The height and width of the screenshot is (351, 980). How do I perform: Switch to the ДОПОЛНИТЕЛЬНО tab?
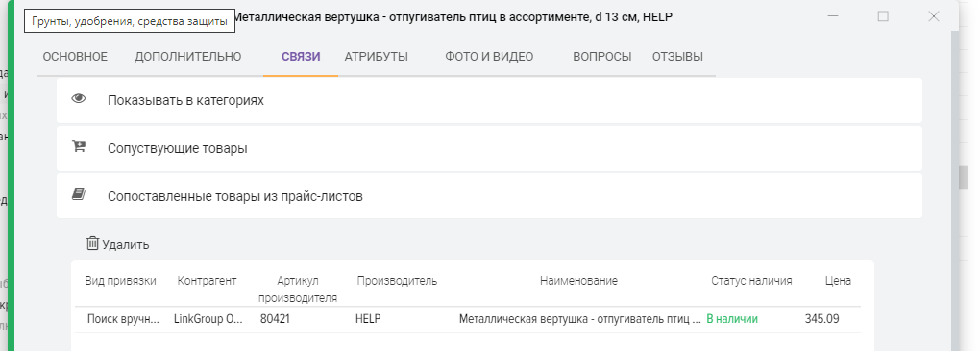(187, 57)
